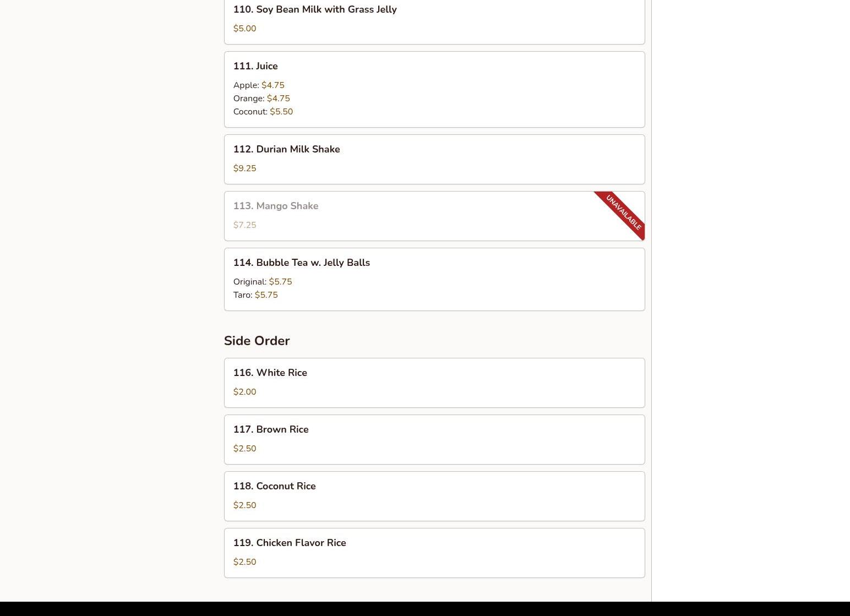The width and height of the screenshot is (850, 616).
Task: Click the "111. Juice" item title
Action: [x=255, y=66]
